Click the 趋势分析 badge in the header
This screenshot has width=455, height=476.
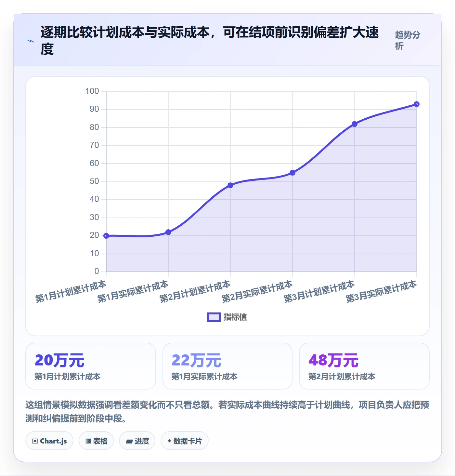(408, 40)
